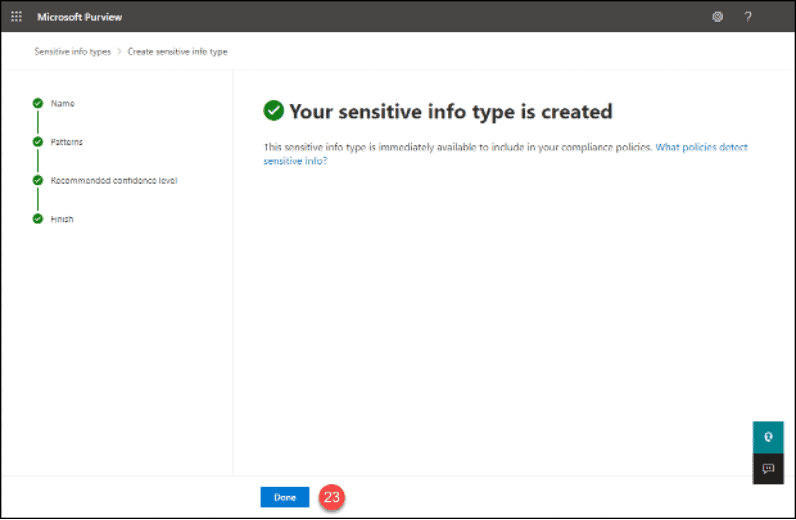The width and height of the screenshot is (796, 520).
Task: Click the help question mark icon
Action: (748, 17)
